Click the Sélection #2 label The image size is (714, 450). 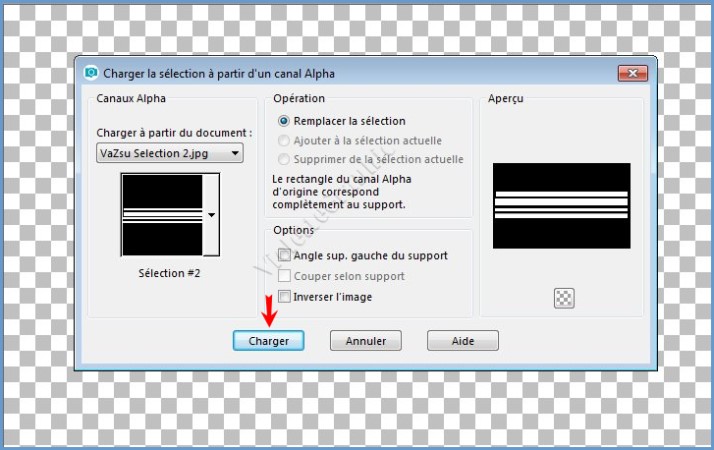pos(169,273)
